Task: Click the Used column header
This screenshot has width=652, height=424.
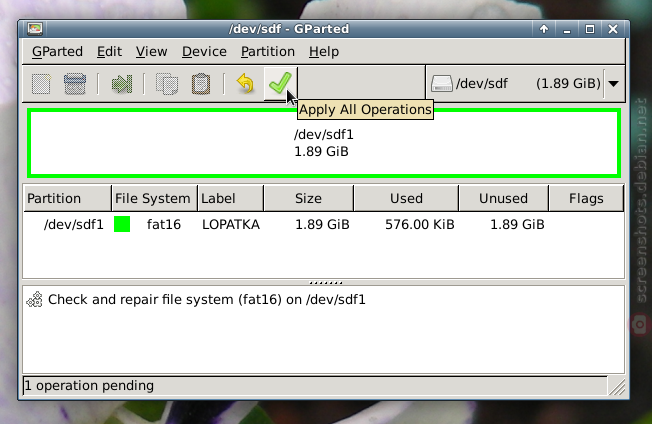Action: click(406, 199)
